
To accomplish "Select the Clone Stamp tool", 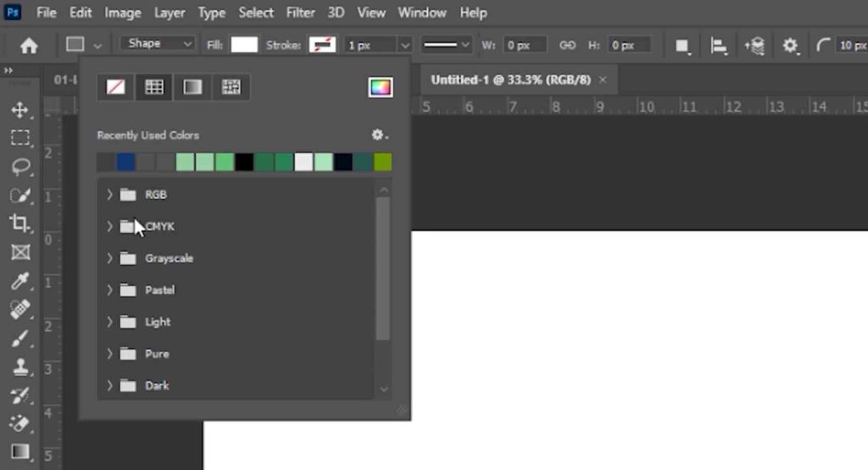I will coord(20,367).
